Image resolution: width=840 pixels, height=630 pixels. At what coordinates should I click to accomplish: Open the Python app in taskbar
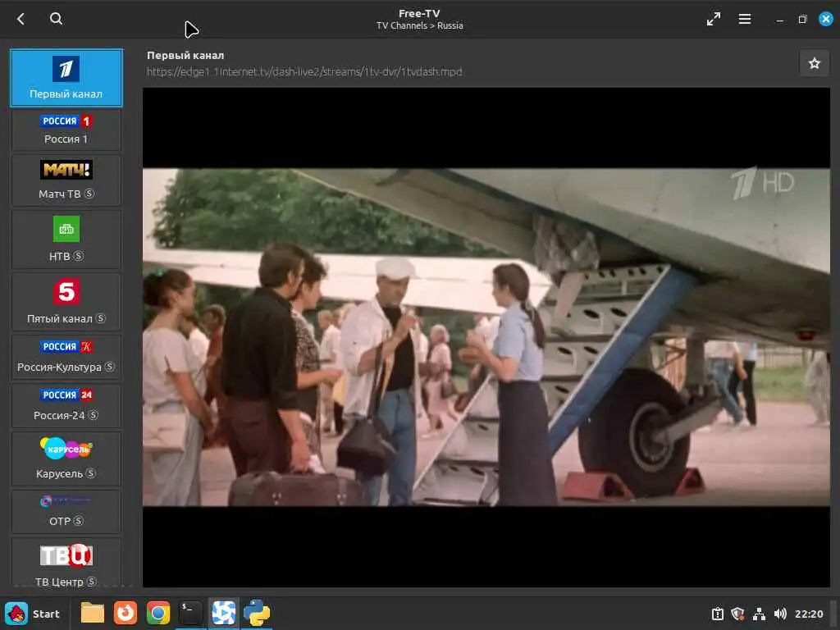click(x=256, y=614)
